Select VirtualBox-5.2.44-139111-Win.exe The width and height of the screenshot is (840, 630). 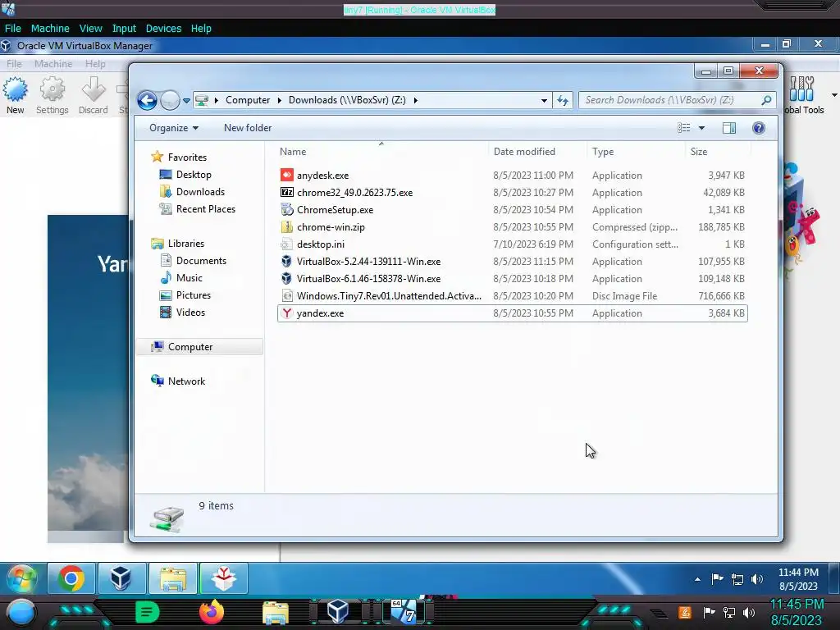[512, 262]
